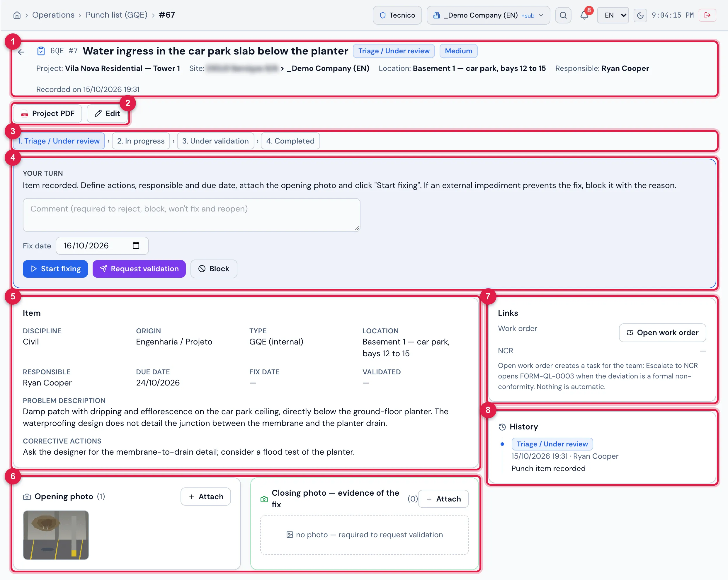Click the +sub label in company selector
The width and height of the screenshot is (728, 580).
(528, 16)
